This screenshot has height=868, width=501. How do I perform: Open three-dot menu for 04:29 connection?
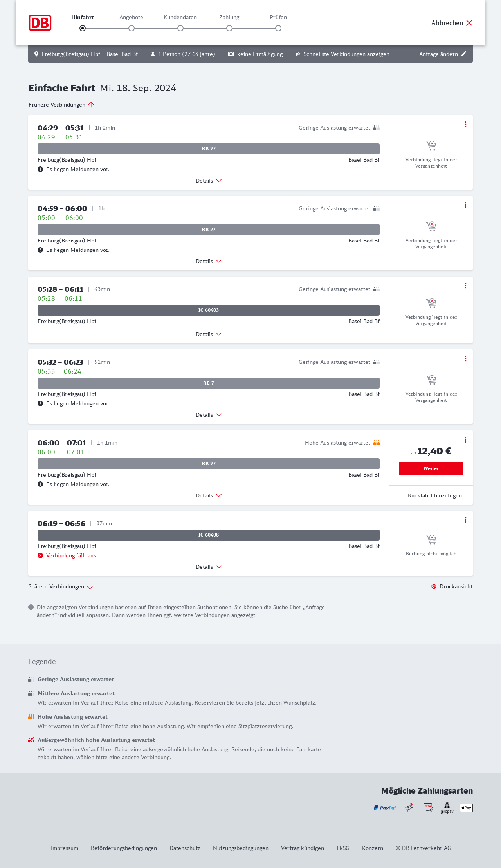tap(465, 124)
